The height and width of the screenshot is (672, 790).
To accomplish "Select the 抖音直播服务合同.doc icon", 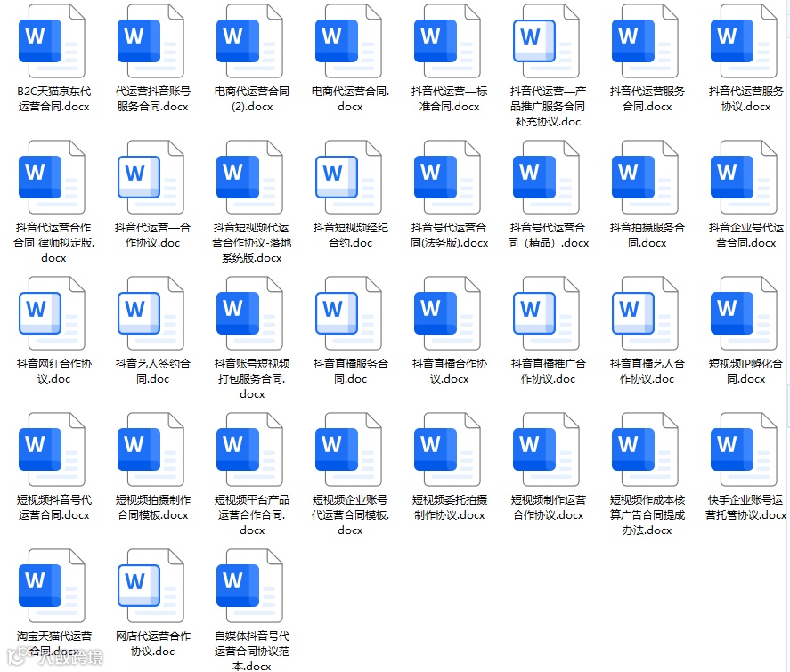I will click(348, 313).
